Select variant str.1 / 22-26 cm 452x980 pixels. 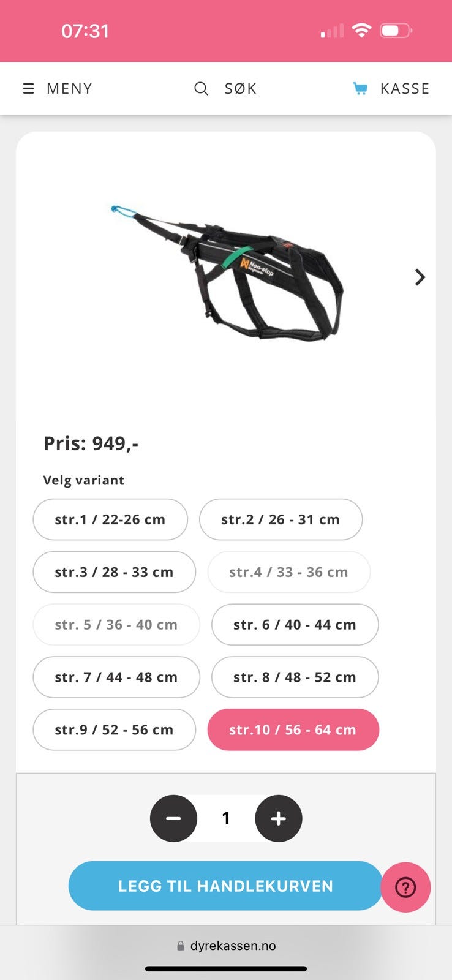pyautogui.click(x=110, y=519)
